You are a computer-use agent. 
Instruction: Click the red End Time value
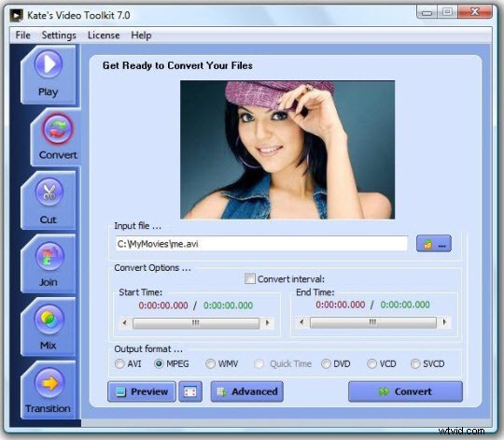click(x=341, y=305)
